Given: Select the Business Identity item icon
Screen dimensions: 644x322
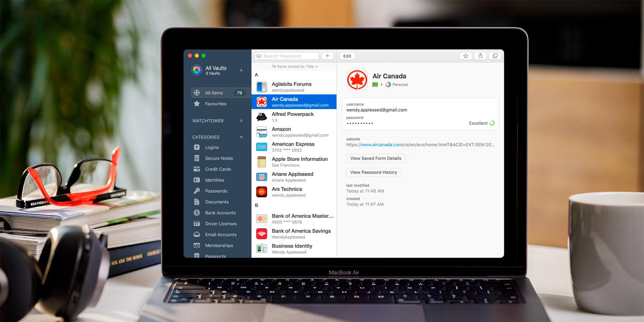Looking at the screenshot, I should click(x=262, y=249).
